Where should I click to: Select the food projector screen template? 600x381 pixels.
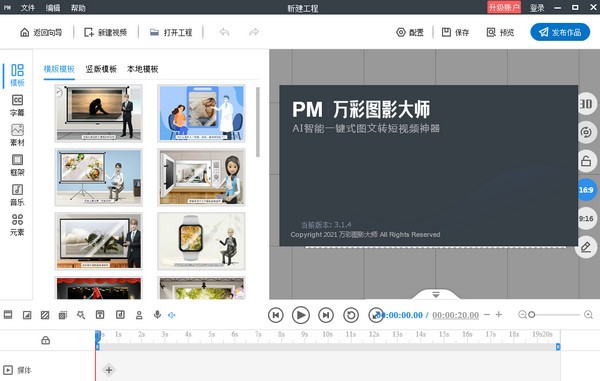(x=99, y=177)
